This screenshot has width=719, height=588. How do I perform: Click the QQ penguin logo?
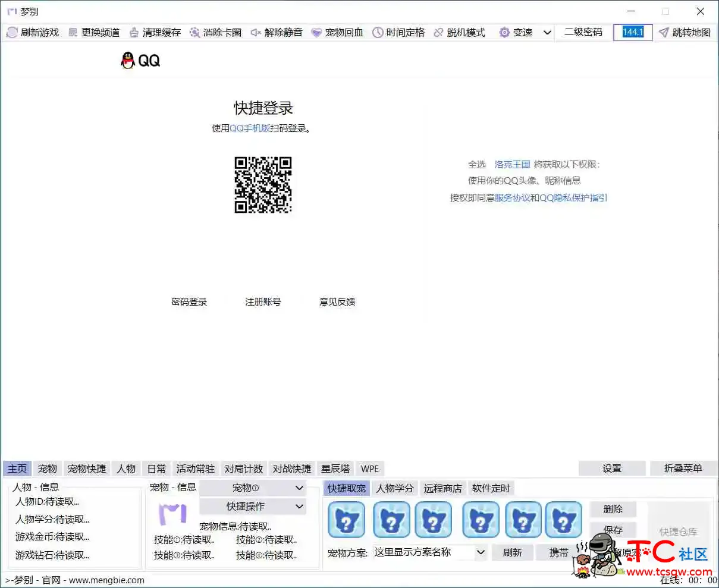coord(127,60)
